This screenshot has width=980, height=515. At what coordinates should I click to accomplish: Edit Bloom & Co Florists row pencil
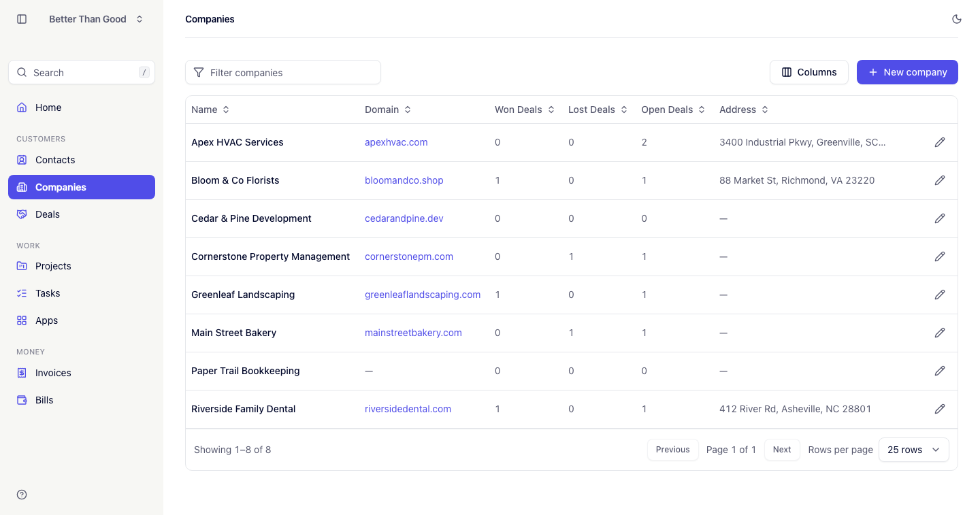tap(940, 180)
